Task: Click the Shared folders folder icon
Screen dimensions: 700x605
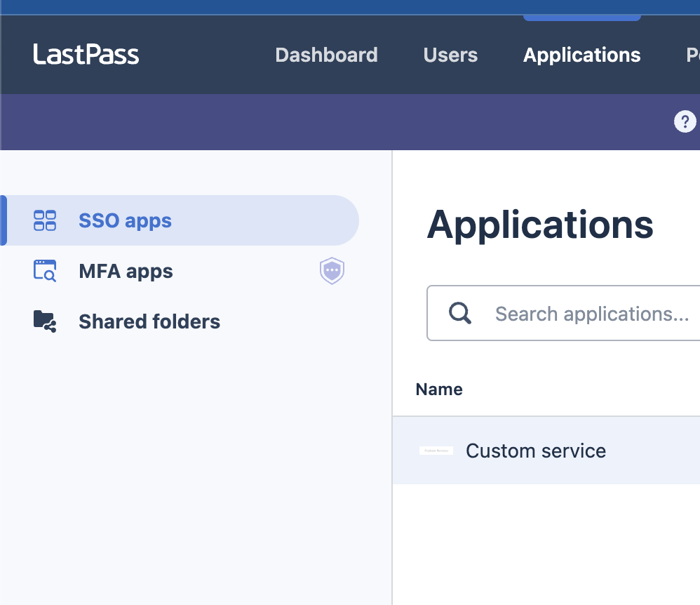Action: [x=45, y=321]
